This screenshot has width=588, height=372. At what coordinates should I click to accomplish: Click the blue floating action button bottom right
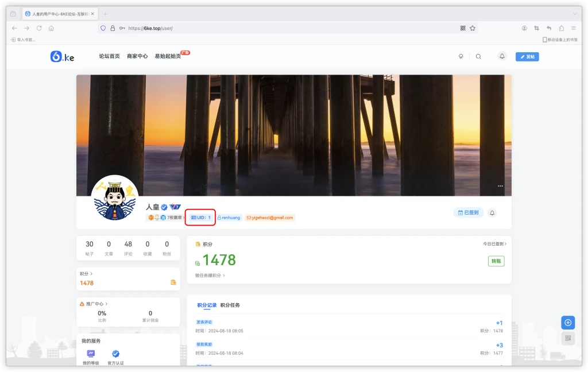(x=567, y=322)
